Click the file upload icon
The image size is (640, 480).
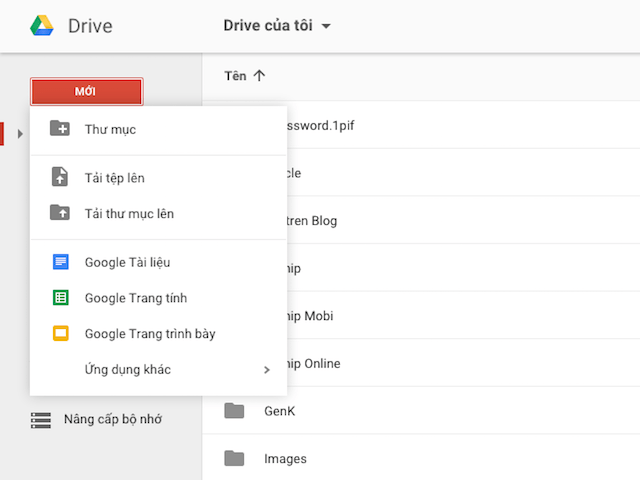click(x=60, y=177)
